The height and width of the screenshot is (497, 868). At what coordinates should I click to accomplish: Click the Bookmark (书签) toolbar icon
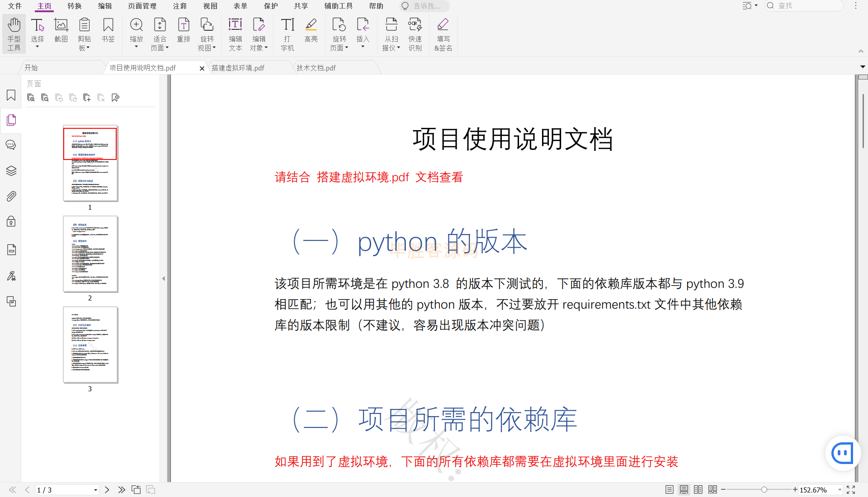tap(108, 31)
